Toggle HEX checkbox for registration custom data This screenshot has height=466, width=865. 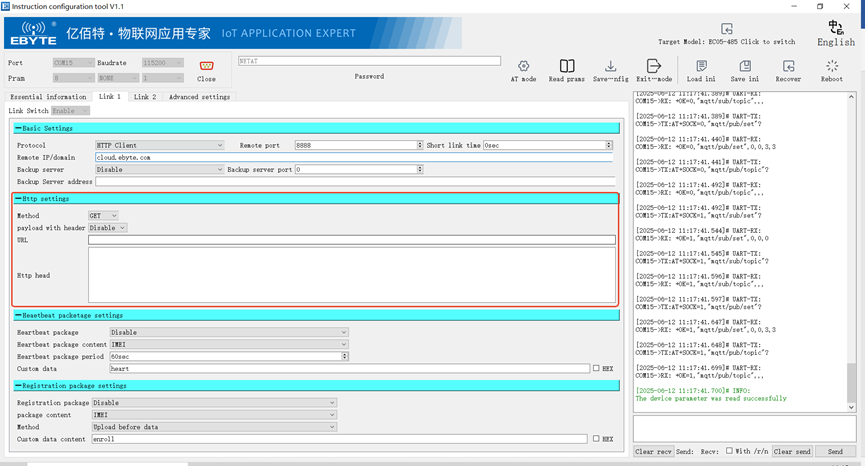click(596, 439)
